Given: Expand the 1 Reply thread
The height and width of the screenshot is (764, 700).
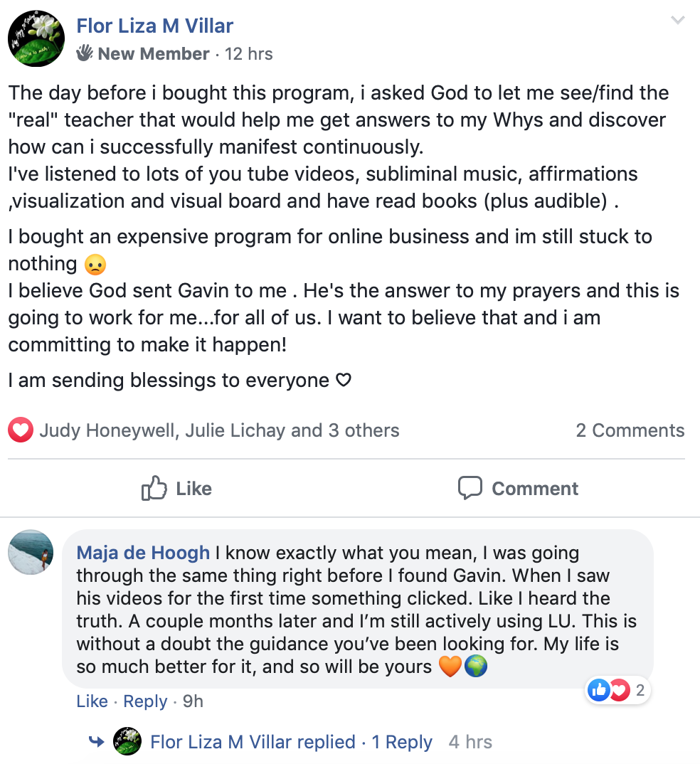Looking at the screenshot, I should tap(402, 741).
